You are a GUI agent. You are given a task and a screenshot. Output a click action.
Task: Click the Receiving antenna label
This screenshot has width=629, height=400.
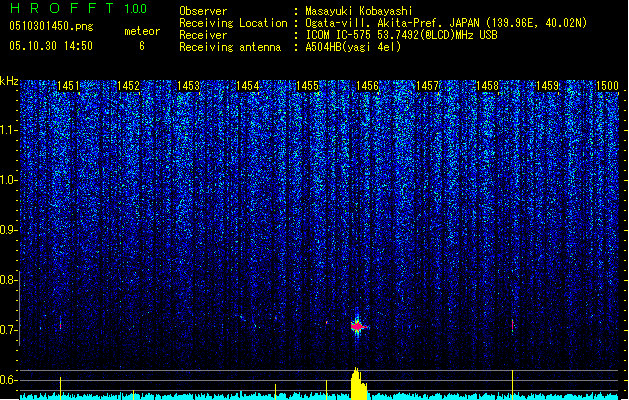230,47
